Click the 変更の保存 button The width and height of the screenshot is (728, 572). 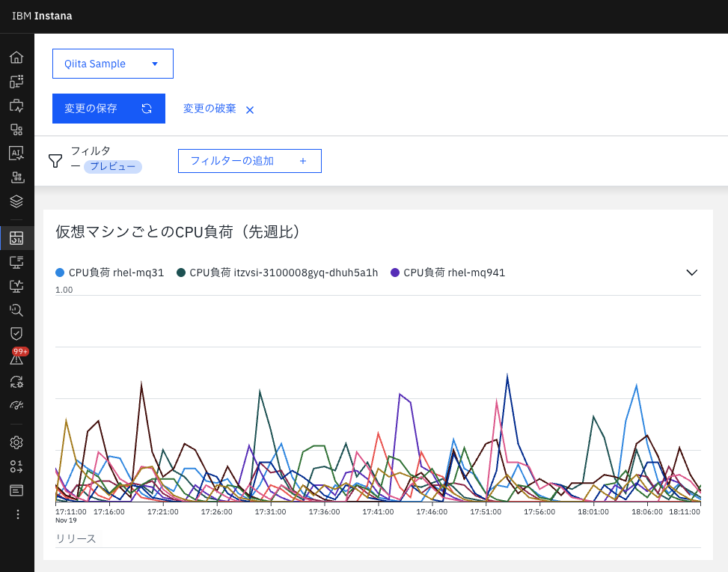click(x=108, y=109)
